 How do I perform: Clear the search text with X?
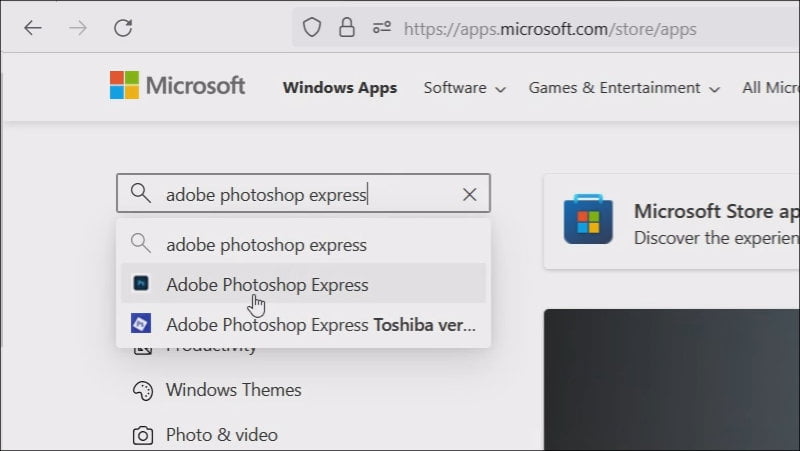[469, 194]
